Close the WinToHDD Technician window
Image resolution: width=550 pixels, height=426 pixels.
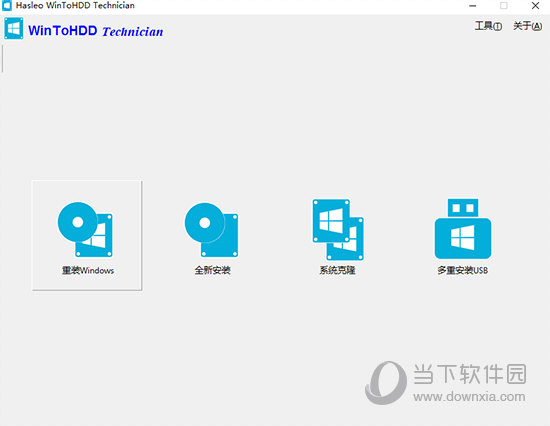[x=535, y=6]
